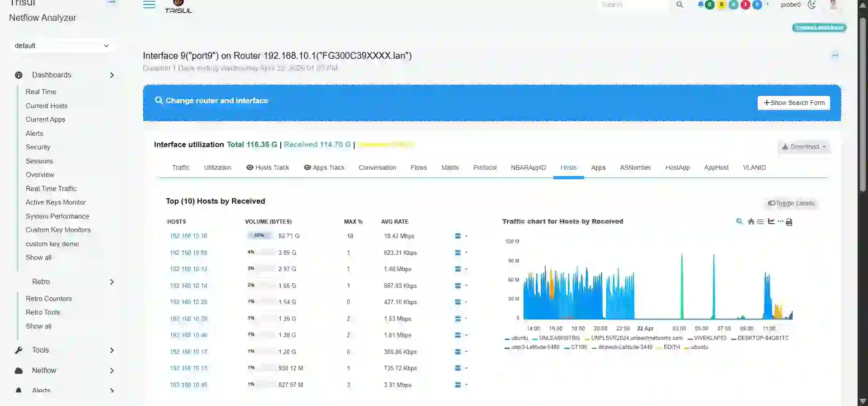The image size is (868, 406).
Task: Switch to the Conversation tab
Action: pos(377,167)
